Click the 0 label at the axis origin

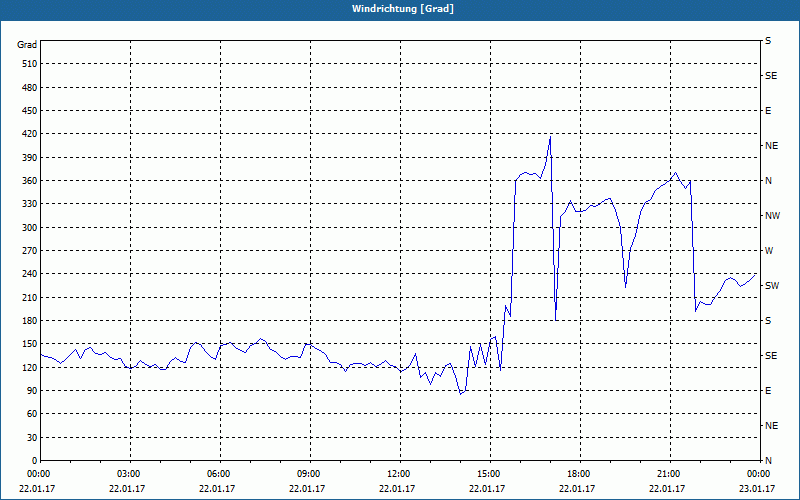coord(34,461)
